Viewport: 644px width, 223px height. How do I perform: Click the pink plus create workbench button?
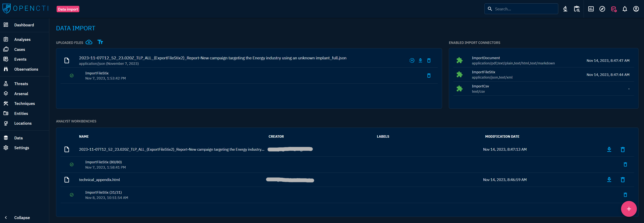pyautogui.click(x=629, y=209)
